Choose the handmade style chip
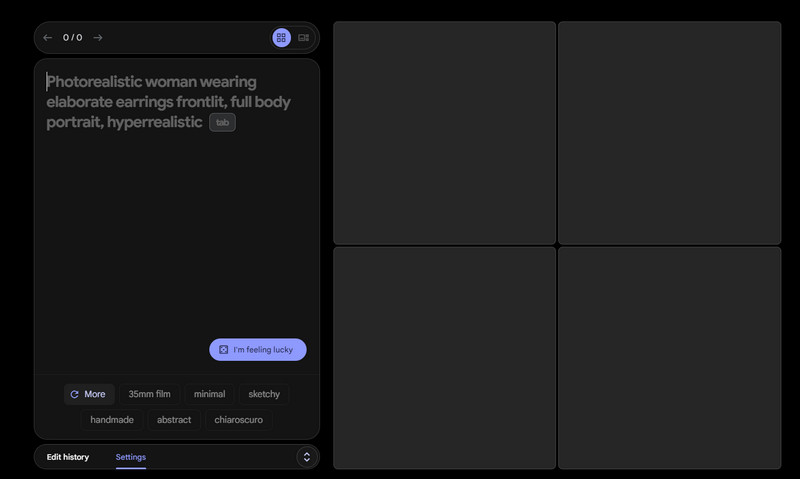The height and width of the screenshot is (479, 800). [111, 420]
